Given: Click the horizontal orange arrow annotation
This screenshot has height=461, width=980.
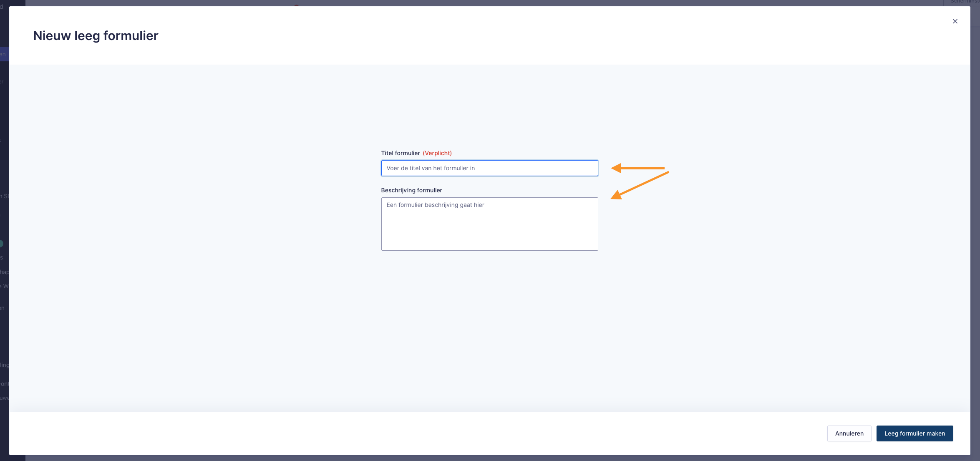Looking at the screenshot, I should pyautogui.click(x=637, y=168).
